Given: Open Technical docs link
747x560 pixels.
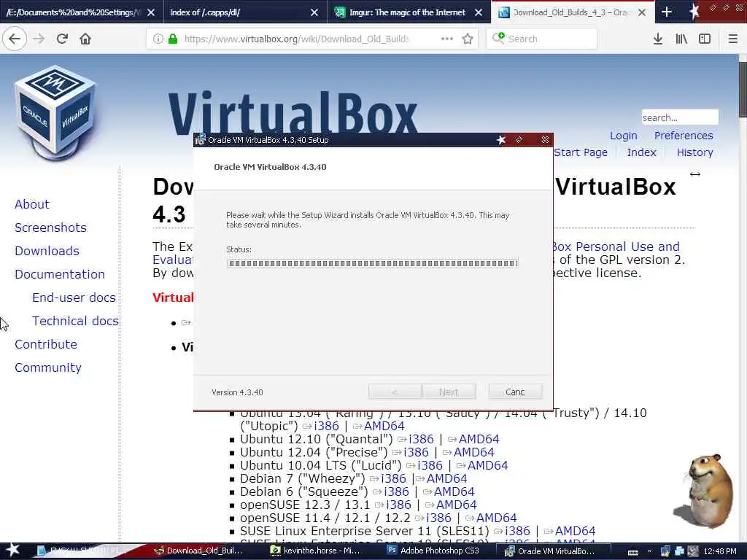Looking at the screenshot, I should [x=75, y=321].
